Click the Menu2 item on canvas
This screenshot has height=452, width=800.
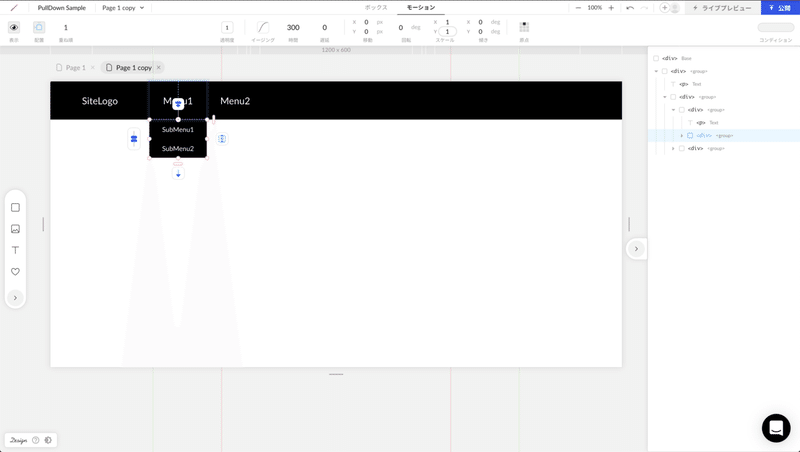pos(235,101)
